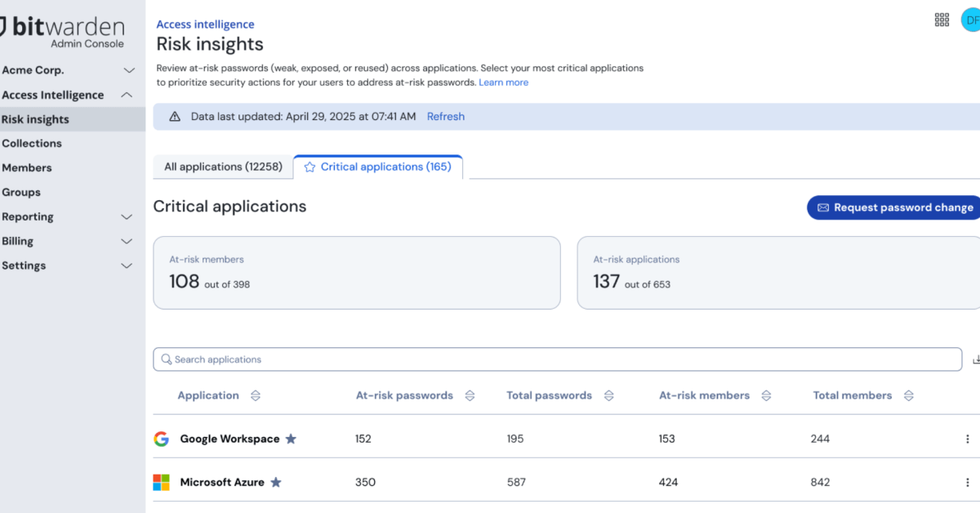This screenshot has height=513, width=980.
Task: Sort by At-risk members column
Action: [766, 395]
